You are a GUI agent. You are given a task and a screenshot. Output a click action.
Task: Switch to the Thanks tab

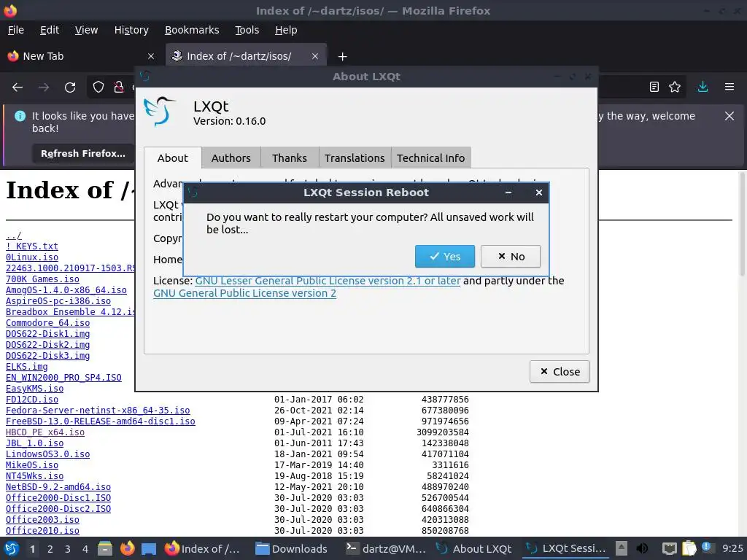[289, 158]
